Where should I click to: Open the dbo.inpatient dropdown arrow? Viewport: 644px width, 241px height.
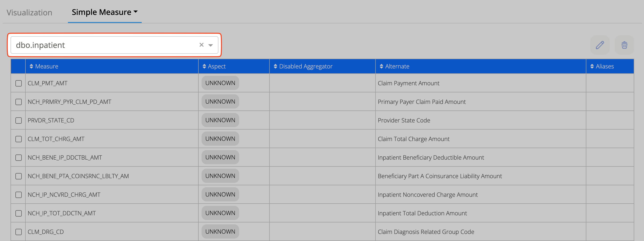[211, 45]
